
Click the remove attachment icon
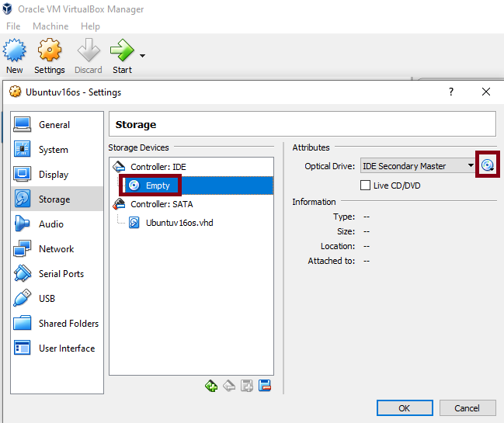coord(265,386)
